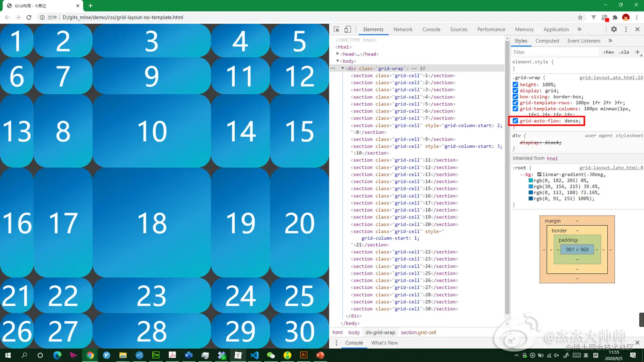Open color picker for rgb(0, 182, 201)
The height and width of the screenshot is (362, 644).
[531, 181]
